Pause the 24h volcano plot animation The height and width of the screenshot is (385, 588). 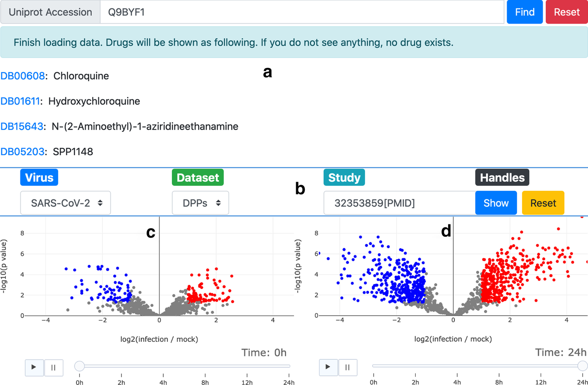[348, 367]
